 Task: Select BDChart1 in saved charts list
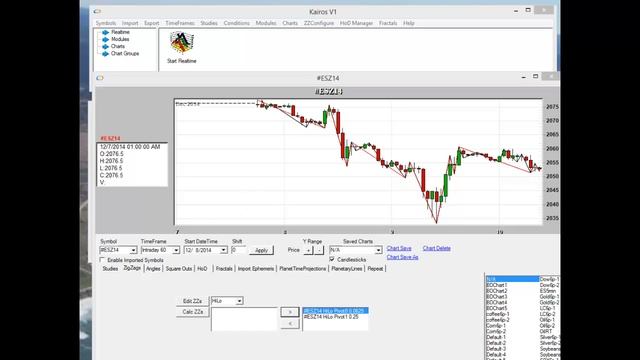[497, 285]
